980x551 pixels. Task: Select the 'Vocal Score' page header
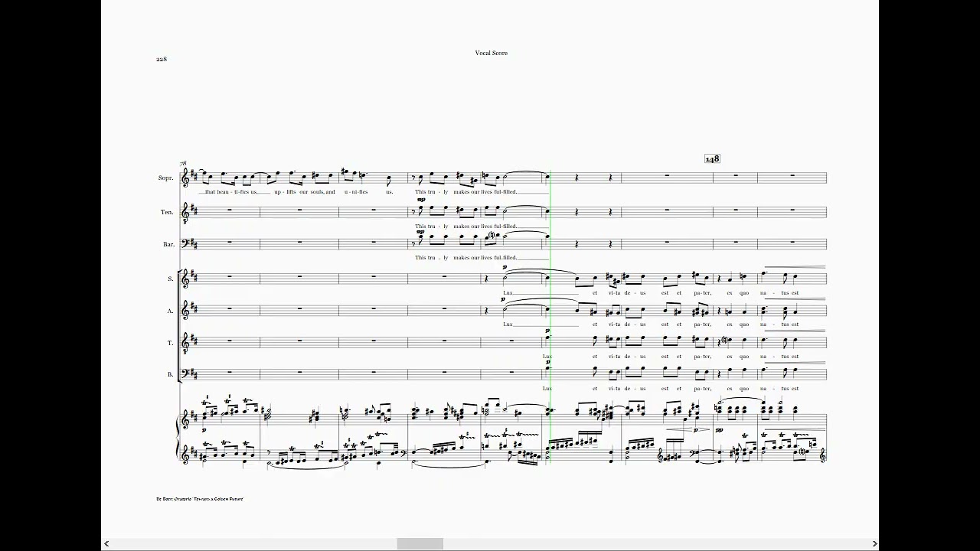(491, 53)
